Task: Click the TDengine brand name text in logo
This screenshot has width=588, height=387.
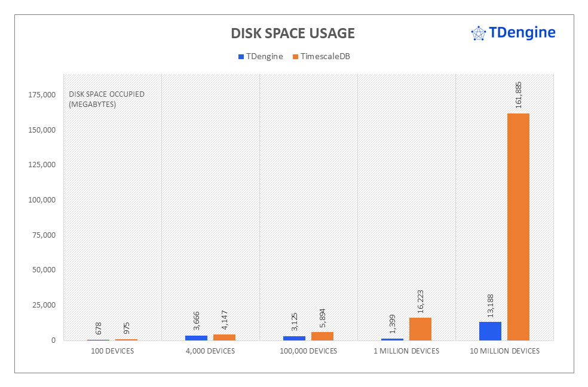Action: [522, 32]
